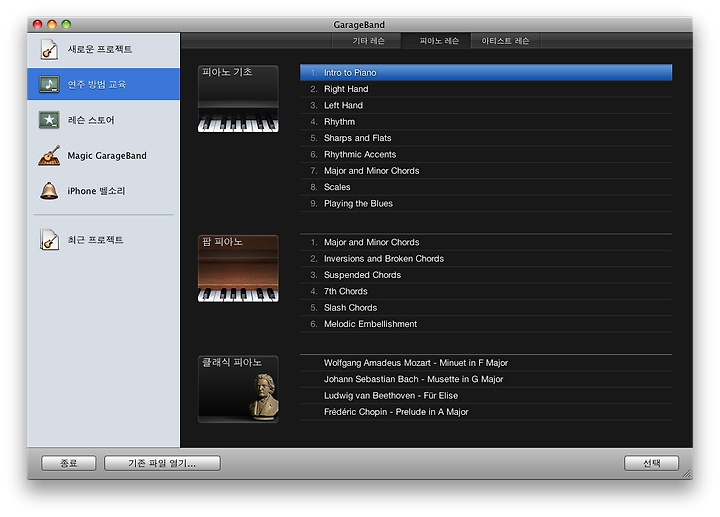Screen dimensions: 720x517
Task: Select the Suspended Chords lesson
Action: coord(486,275)
